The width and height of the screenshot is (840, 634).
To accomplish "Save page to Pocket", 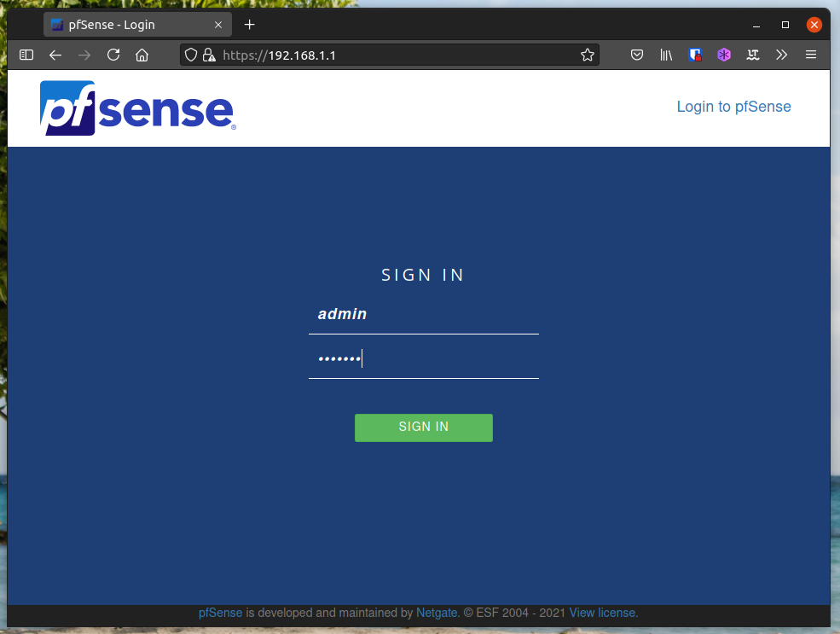I will pos(636,55).
